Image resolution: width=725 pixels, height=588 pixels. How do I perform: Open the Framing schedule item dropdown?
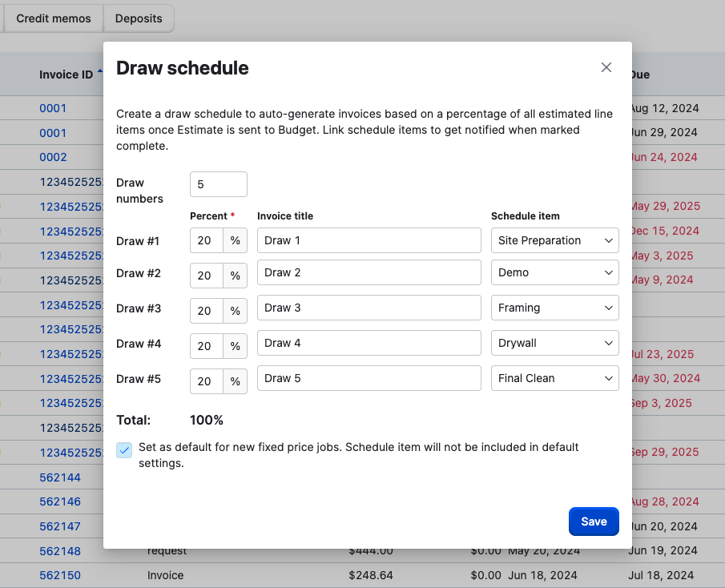point(554,308)
